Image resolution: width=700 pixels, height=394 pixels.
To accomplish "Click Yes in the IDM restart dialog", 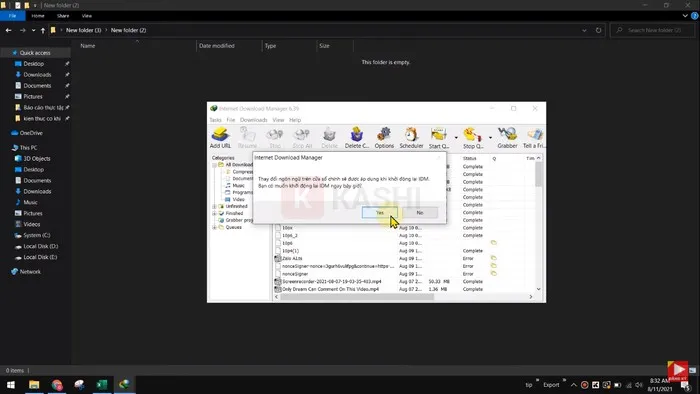I will [379, 213].
